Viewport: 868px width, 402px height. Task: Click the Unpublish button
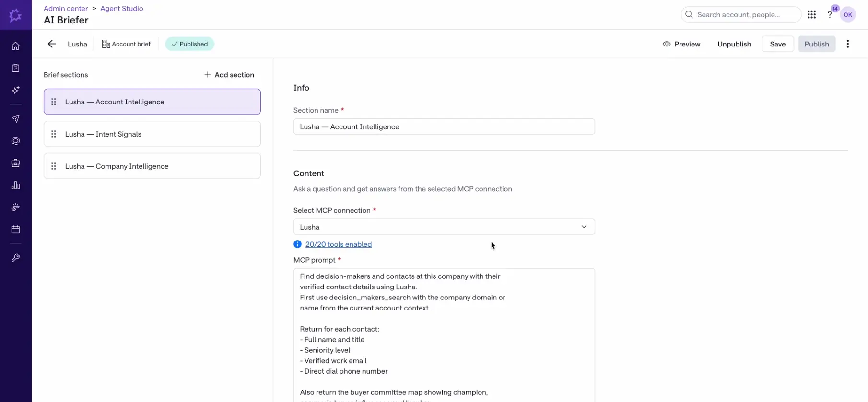coord(734,44)
